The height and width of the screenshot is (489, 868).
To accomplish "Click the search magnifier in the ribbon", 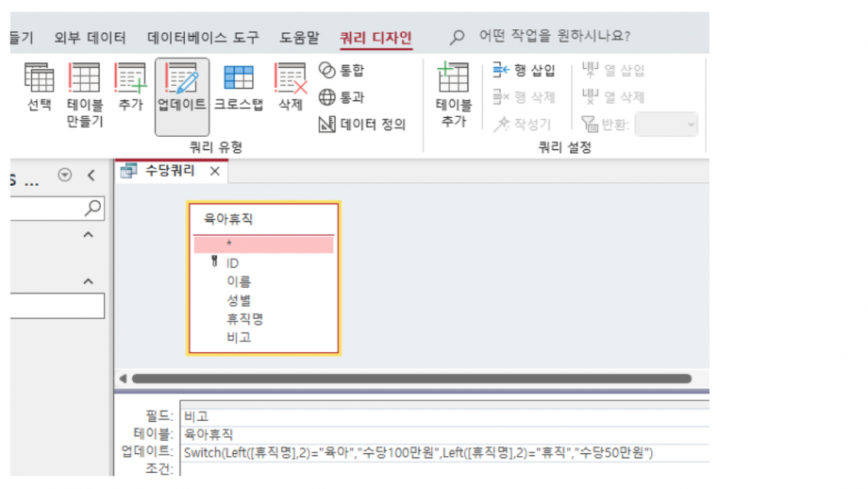I will coord(457,37).
